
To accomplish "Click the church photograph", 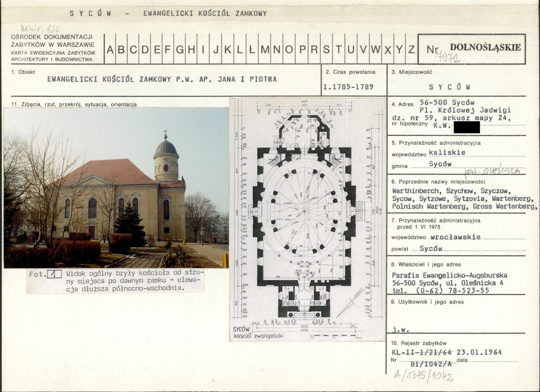I will pyautogui.click(x=116, y=187).
